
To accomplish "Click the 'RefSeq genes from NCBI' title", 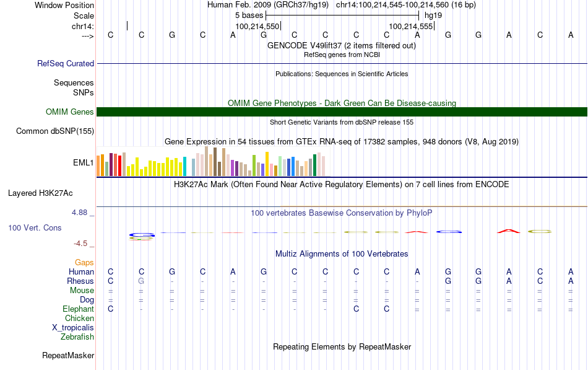I will pos(342,55).
